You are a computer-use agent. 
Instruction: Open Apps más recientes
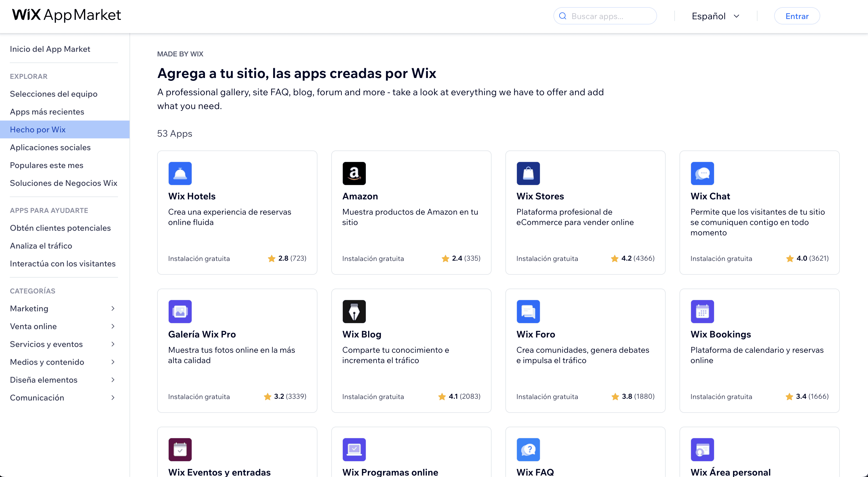47,112
